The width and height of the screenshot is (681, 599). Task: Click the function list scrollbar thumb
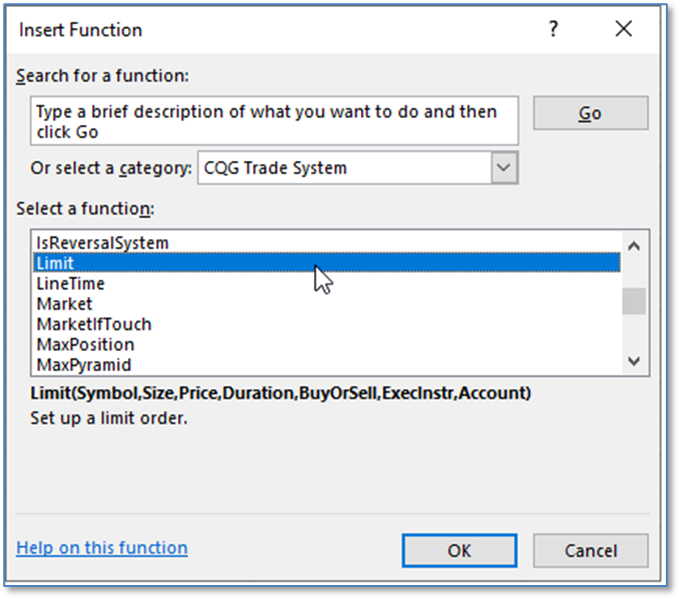(x=633, y=301)
